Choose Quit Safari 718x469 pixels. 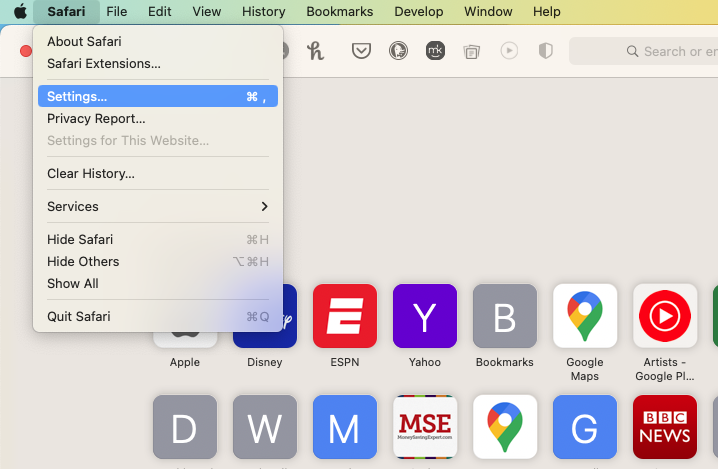158,316
